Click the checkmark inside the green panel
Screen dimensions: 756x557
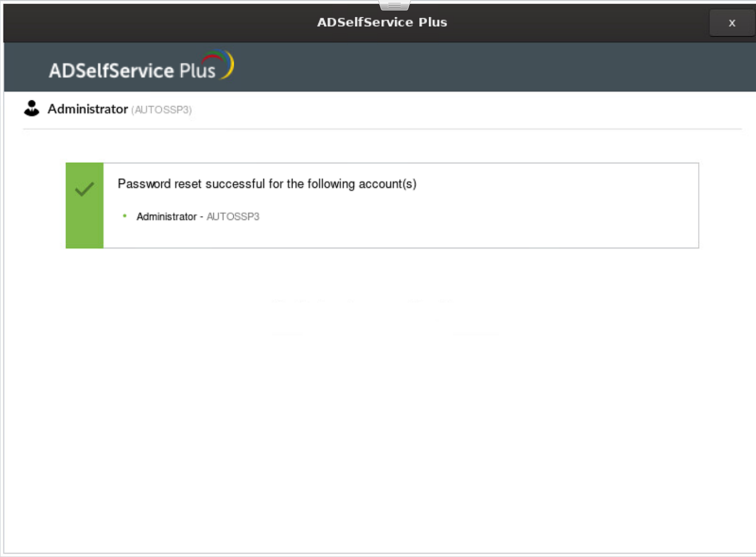click(x=84, y=190)
